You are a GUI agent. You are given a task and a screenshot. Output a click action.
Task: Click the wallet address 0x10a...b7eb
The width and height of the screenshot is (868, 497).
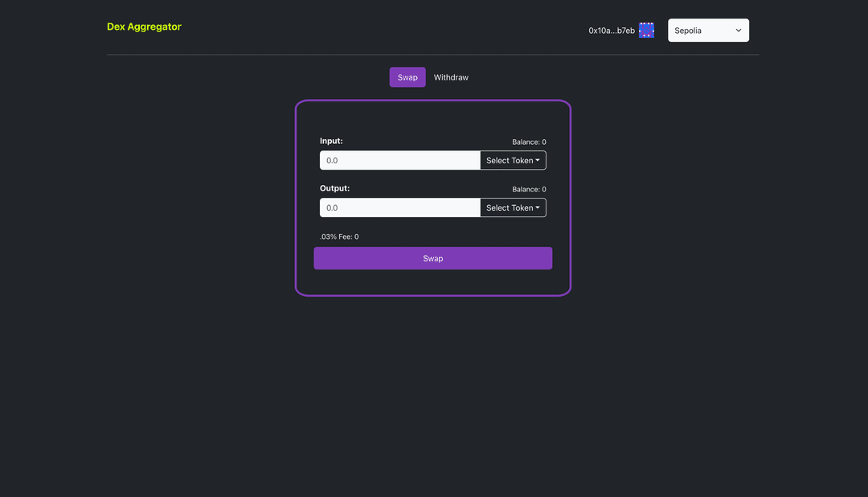(x=611, y=31)
